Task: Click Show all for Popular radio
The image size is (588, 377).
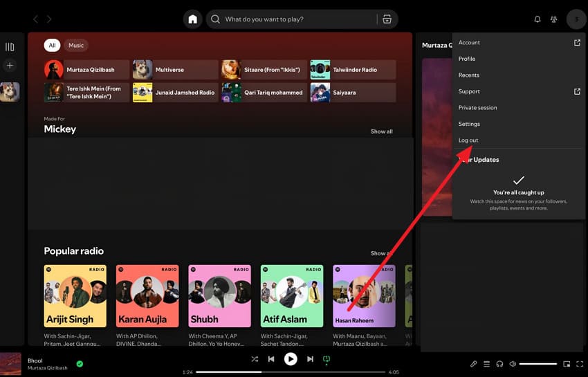Action: (381, 253)
